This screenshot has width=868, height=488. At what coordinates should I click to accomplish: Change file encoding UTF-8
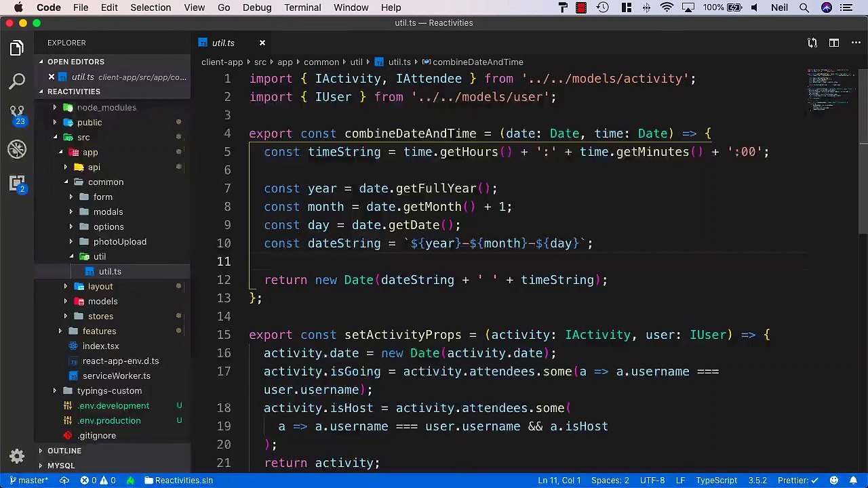(652, 480)
